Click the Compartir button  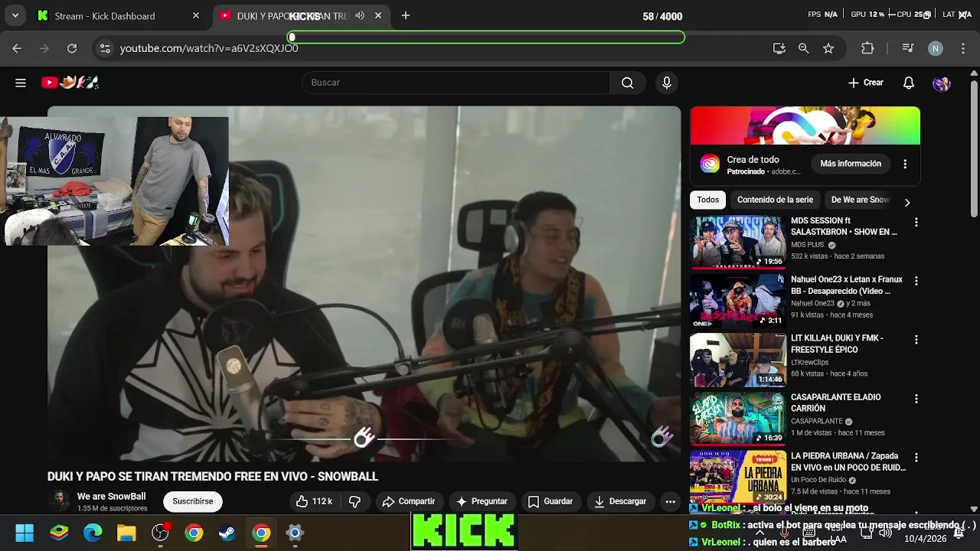[409, 501]
